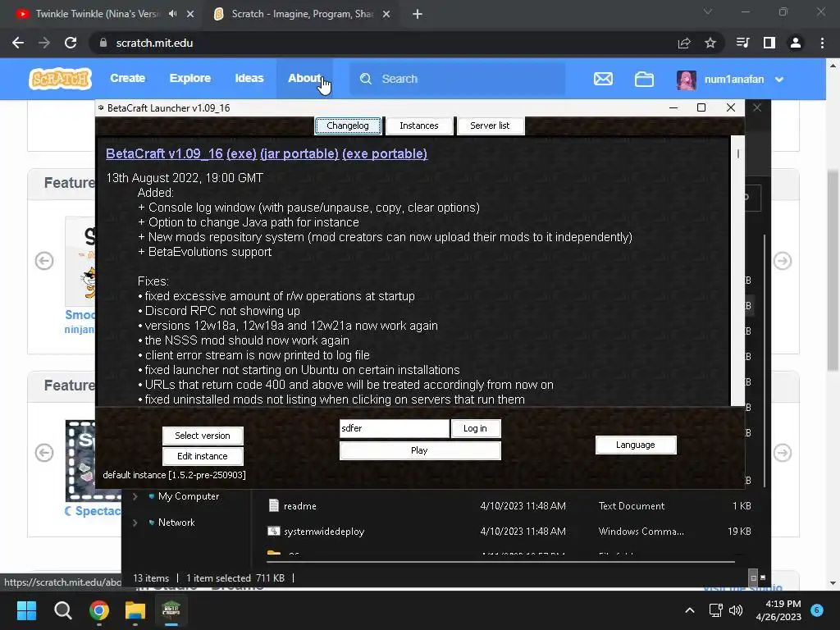Open the Windows Start menu
The image size is (840, 630).
(x=26, y=610)
